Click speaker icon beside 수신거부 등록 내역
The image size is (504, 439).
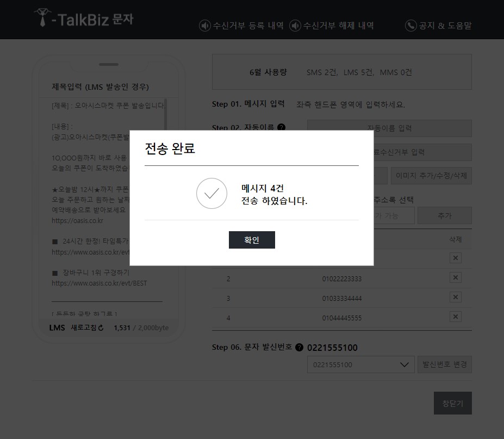point(205,26)
